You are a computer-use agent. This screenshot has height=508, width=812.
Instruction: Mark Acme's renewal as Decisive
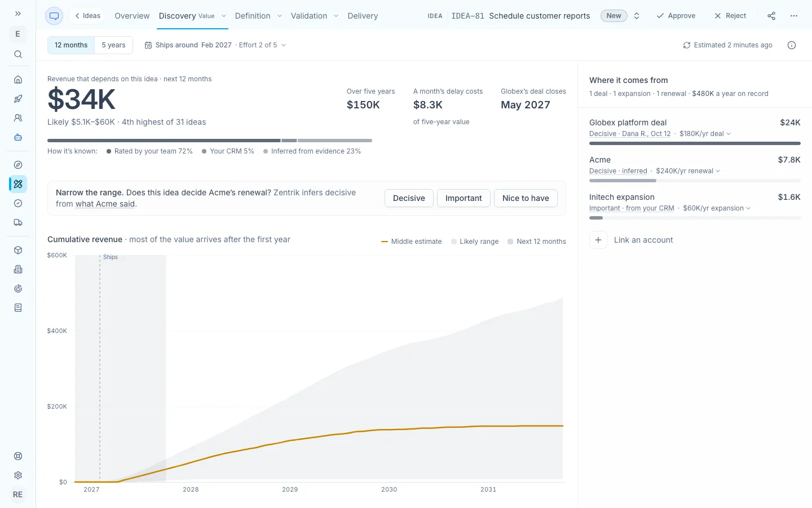click(409, 198)
